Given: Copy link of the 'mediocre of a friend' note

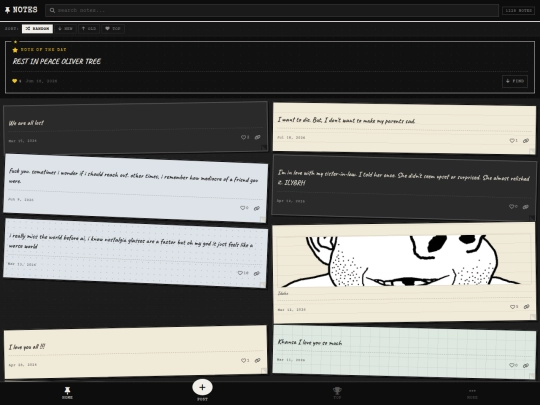Looking at the screenshot, I should coord(257,208).
